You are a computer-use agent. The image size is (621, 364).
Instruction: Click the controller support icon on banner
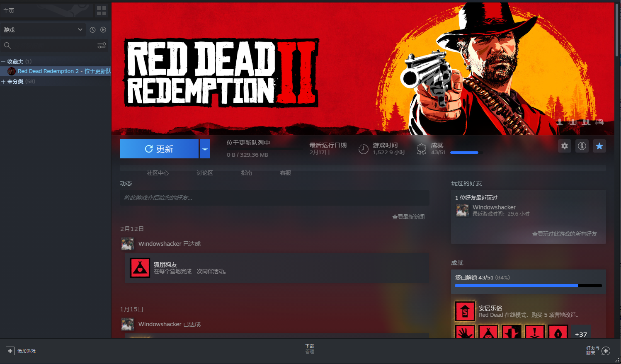pyautogui.click(x=599, y=122)
